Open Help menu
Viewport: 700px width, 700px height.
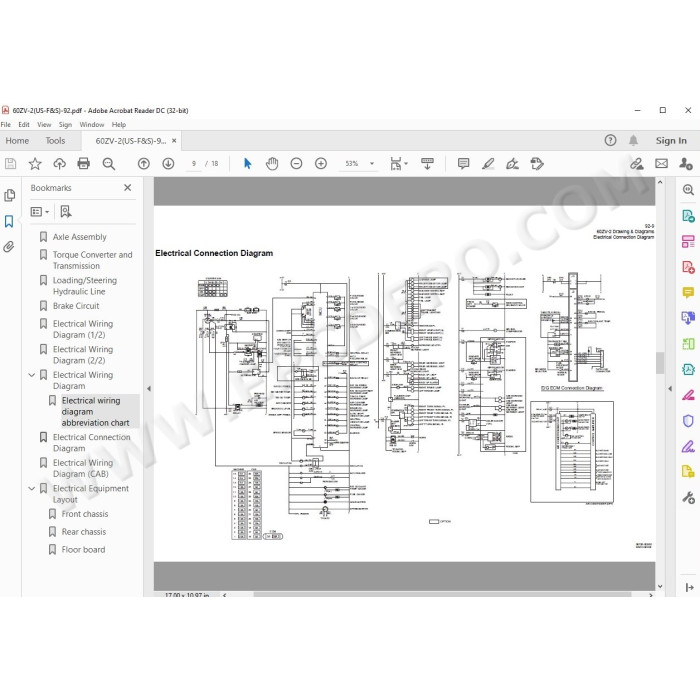[119, 125]
